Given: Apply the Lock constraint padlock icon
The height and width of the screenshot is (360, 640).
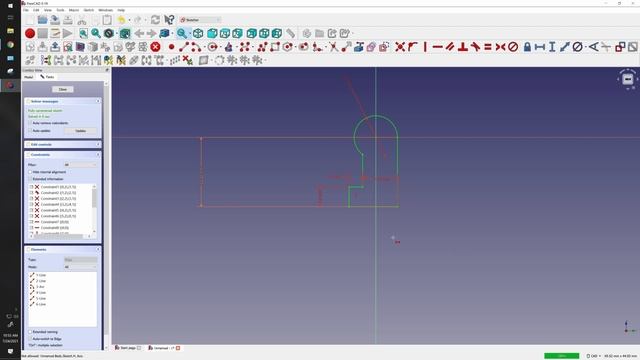Looking at the screenshot, I should 527,47.
